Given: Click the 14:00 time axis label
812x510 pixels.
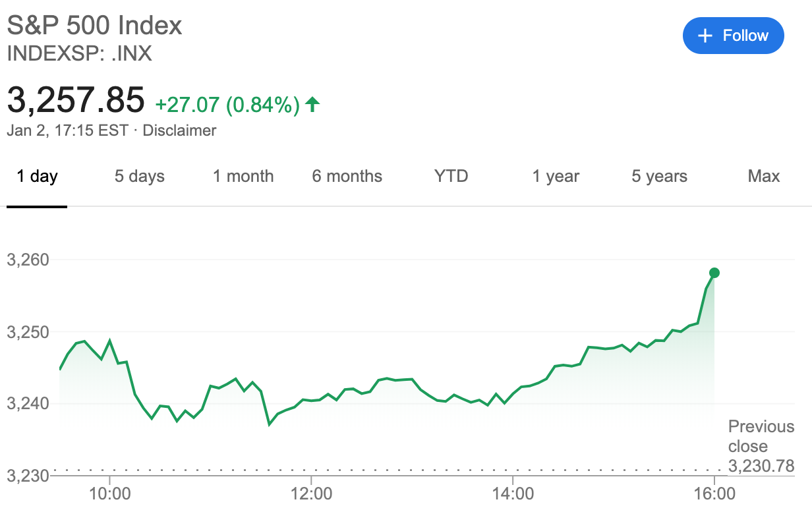Looking at the screenshot, I should click(x=513, y=493).
